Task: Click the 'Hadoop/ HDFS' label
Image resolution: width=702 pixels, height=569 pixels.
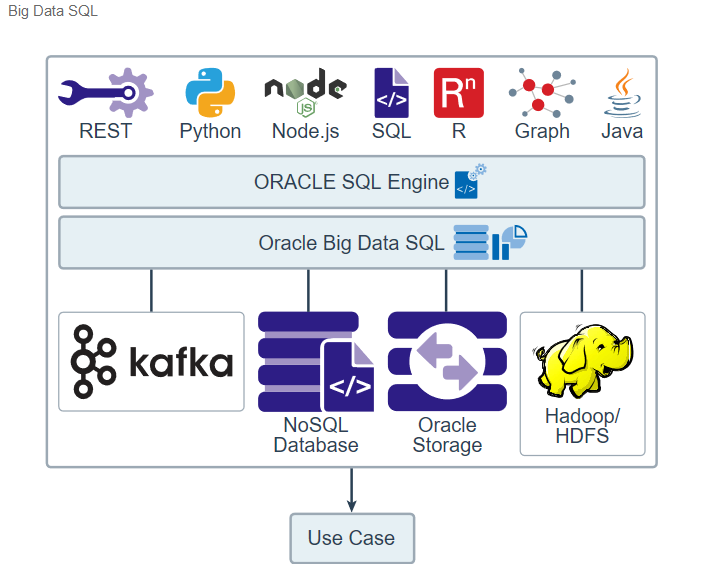Action: coord(582,426)
